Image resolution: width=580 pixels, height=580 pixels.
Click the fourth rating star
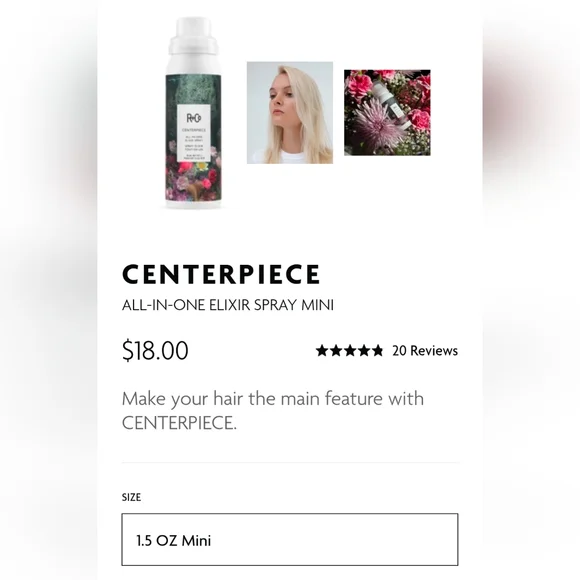[x=364, y=350]
